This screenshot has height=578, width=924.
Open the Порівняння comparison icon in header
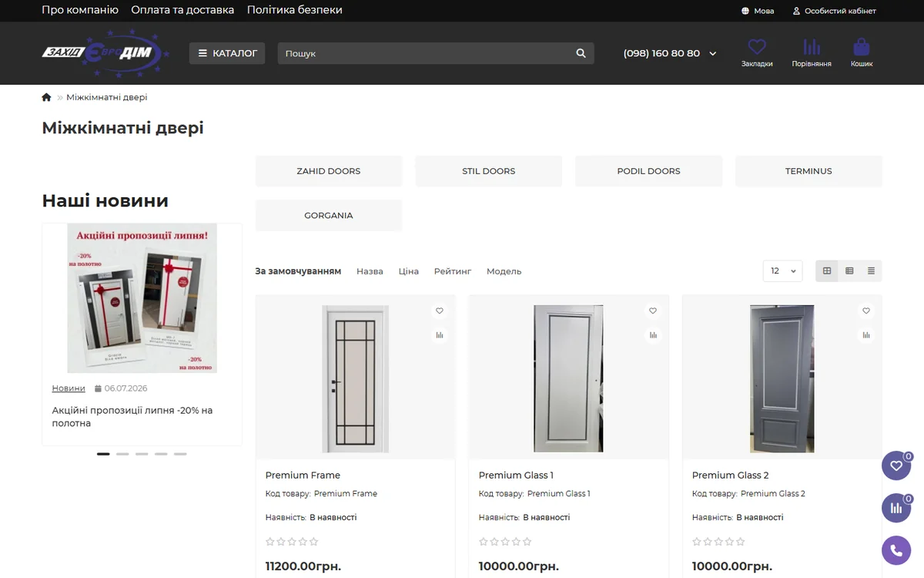coord(812,52)
